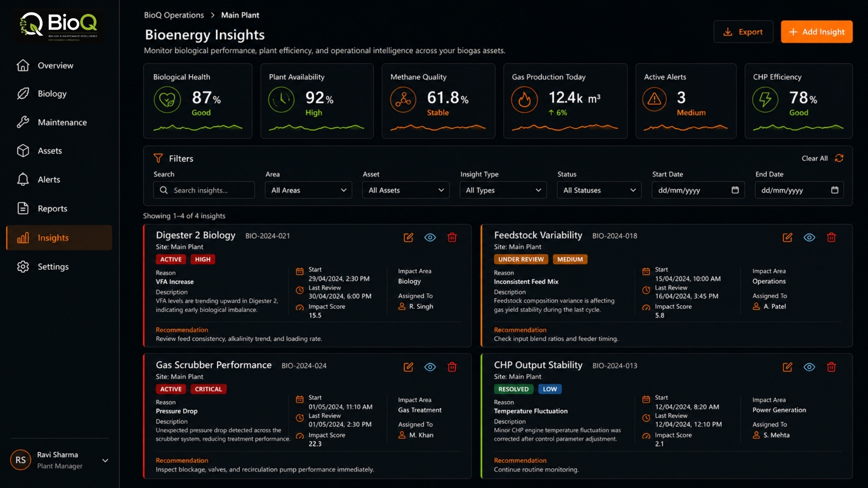Delete the Gas Scrubber Performance insight
Screen dimensions: 868x488
click(452, 367)
